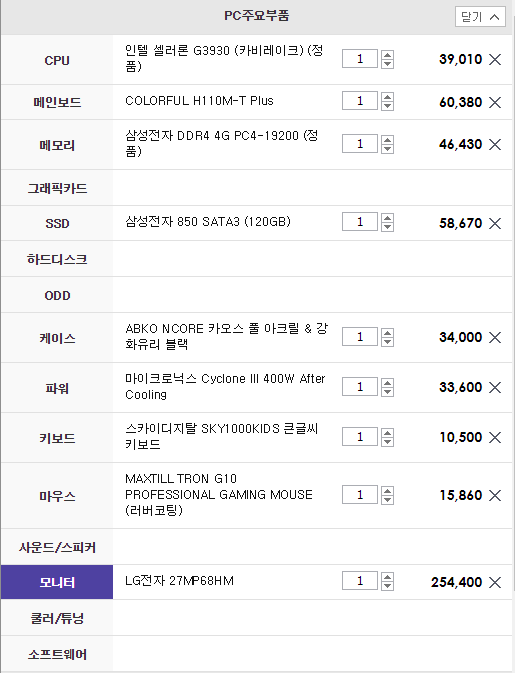Open the 소프트웨어 category
Screen dimensions: 515x673
point(57,654)
